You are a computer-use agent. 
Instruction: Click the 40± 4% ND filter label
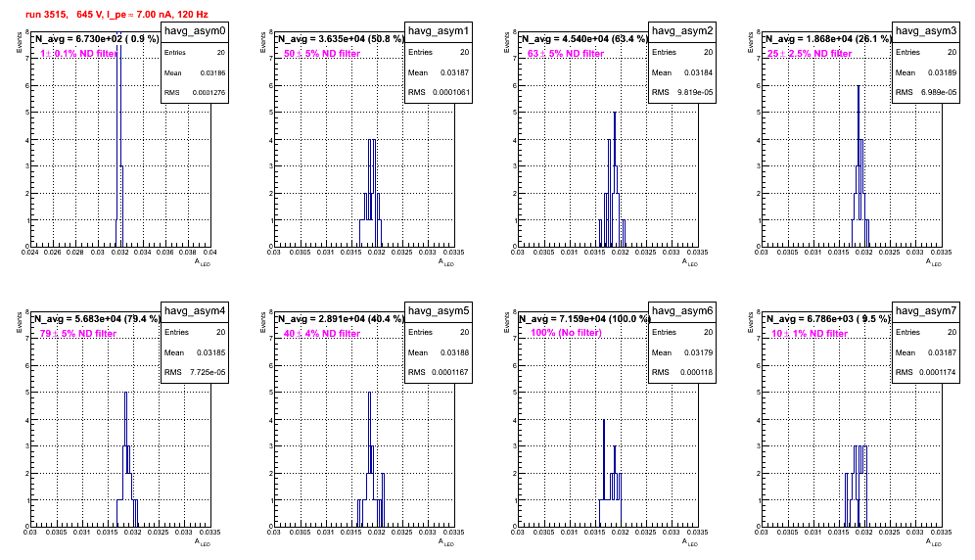coord(322,334)
